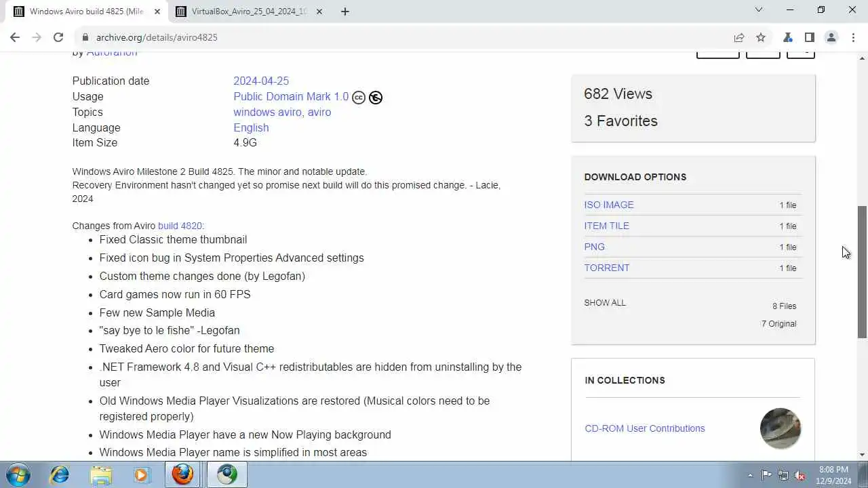The width and height of the screenshot is (868, 488).
Task: Bookmark this page with the star
Action: point(761,37)
